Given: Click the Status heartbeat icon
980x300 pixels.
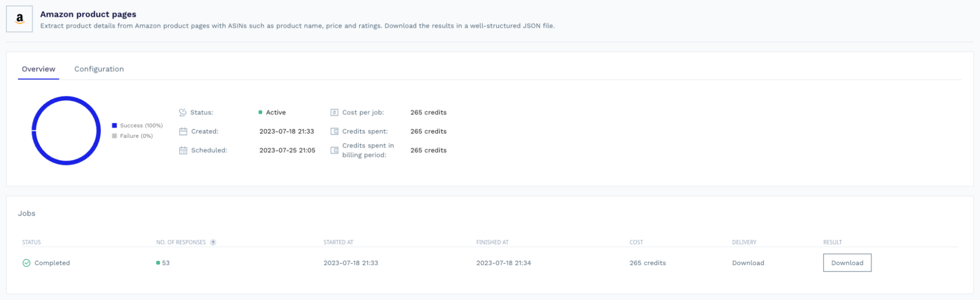Looking at the screenshot, I should (183, 112).
